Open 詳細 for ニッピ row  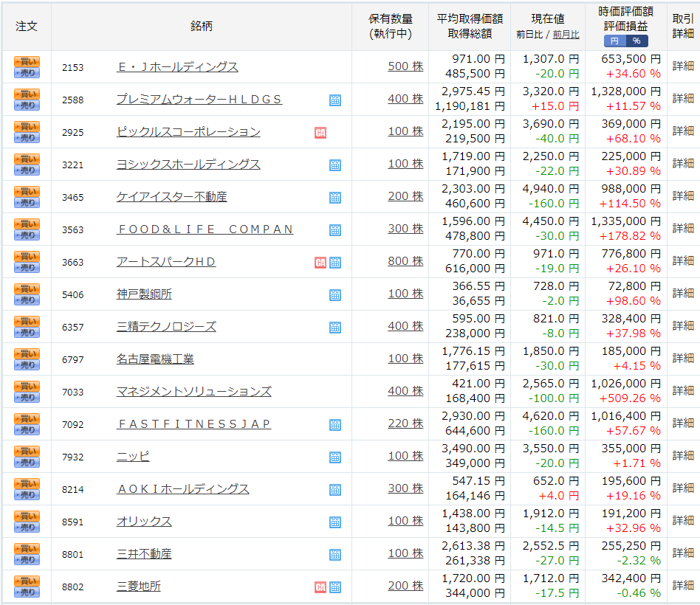(683, 455)
